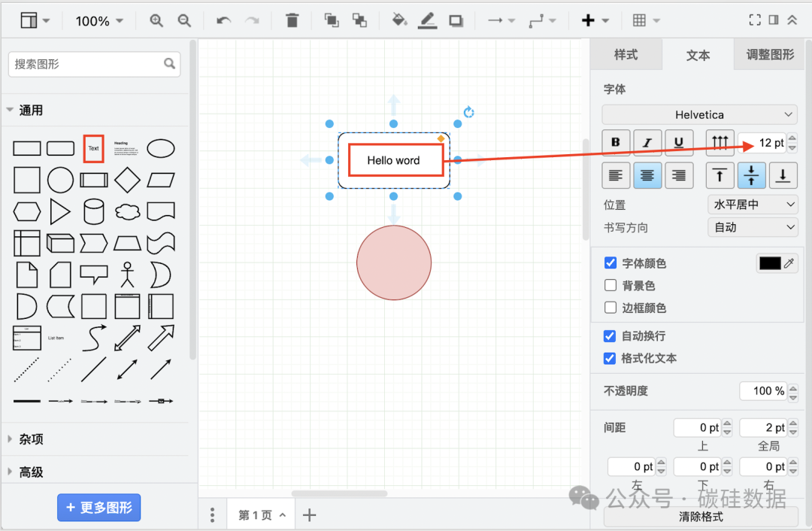This screenshot has height=531, width=812.
Task: Click the zoom in magnifier icon
Action: pyautogui.click(x=156, y=21)
